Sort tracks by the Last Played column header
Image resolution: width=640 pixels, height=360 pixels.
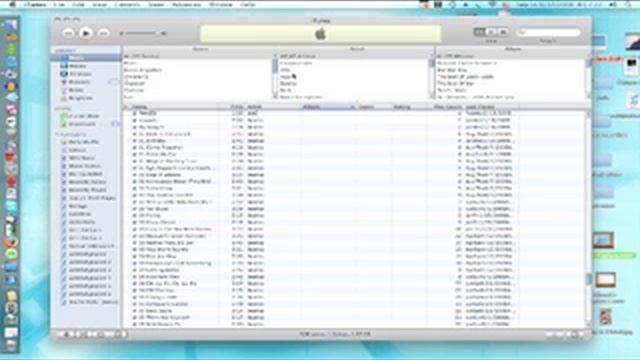(491, 107)
